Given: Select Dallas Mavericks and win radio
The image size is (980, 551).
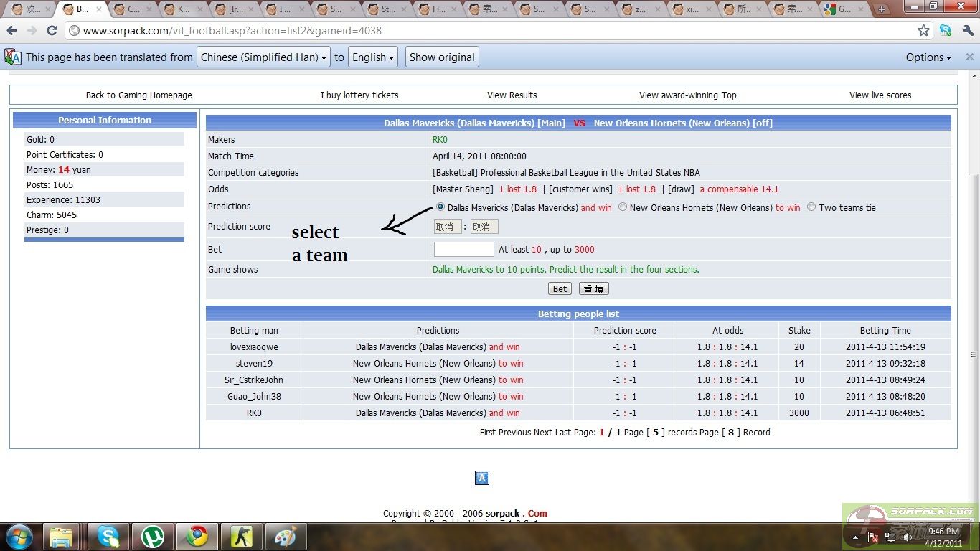Looking at the screenshot, I should point(440,207).
